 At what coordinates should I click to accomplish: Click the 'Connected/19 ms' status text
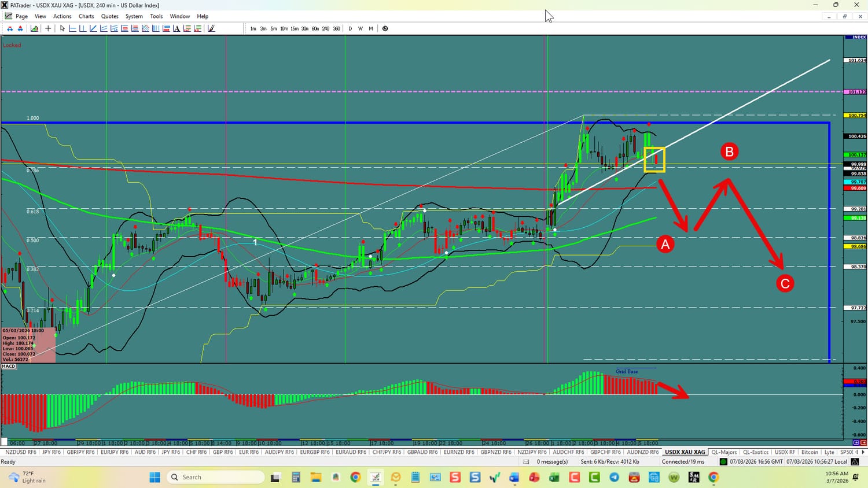tap(683, 462)
